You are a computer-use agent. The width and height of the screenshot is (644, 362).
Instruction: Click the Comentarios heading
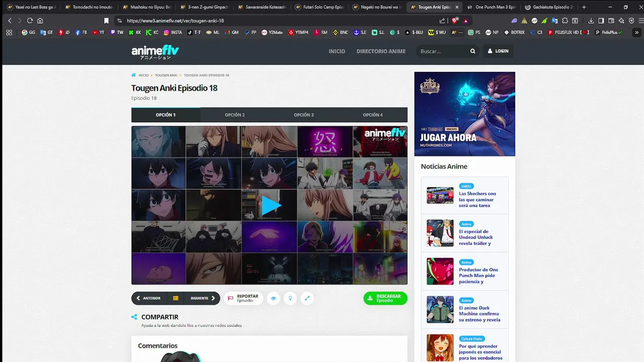coord(157,346)
